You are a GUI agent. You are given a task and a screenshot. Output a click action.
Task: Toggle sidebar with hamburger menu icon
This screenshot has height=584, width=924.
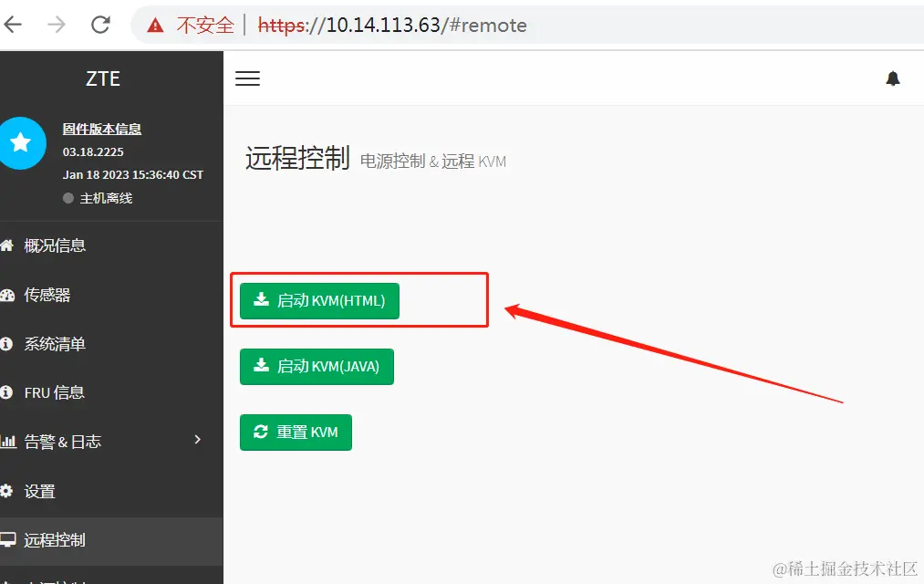247,78
